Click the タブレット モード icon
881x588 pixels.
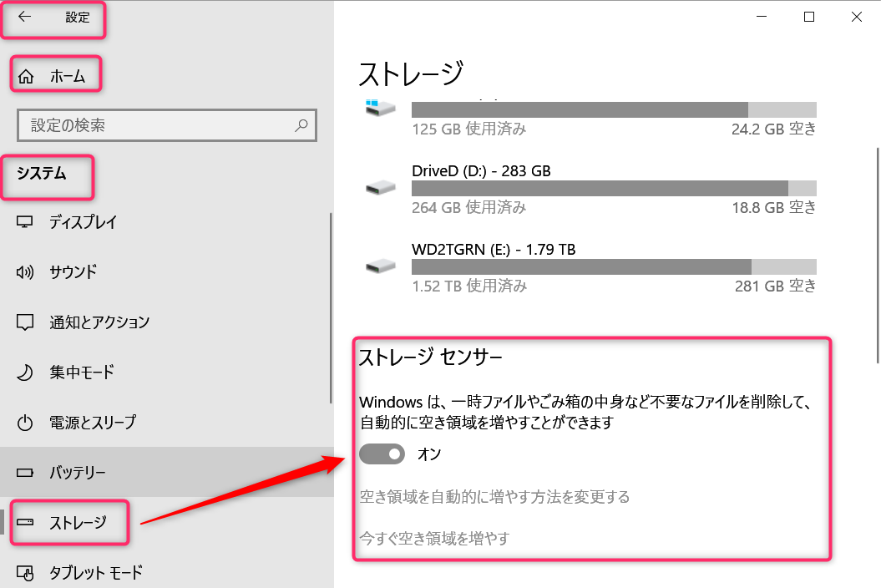click(25, 573)
